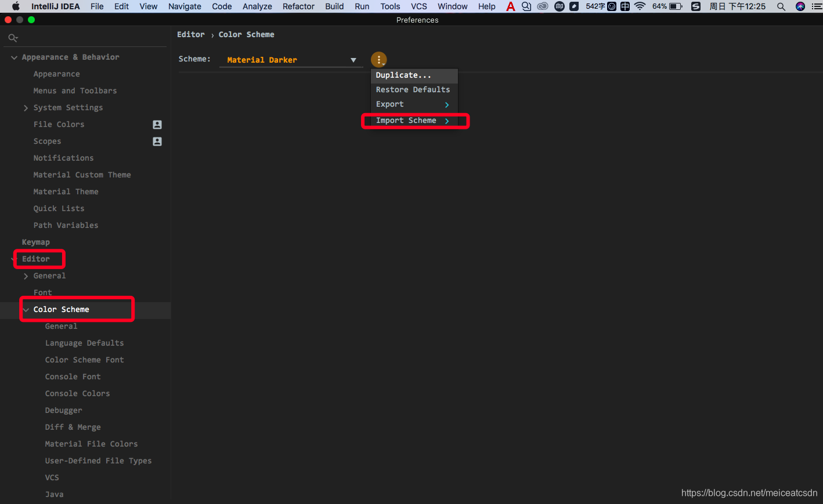823x504 pixels.
Task: Select Appearance in the settings tree
Action: click(57, 74)
